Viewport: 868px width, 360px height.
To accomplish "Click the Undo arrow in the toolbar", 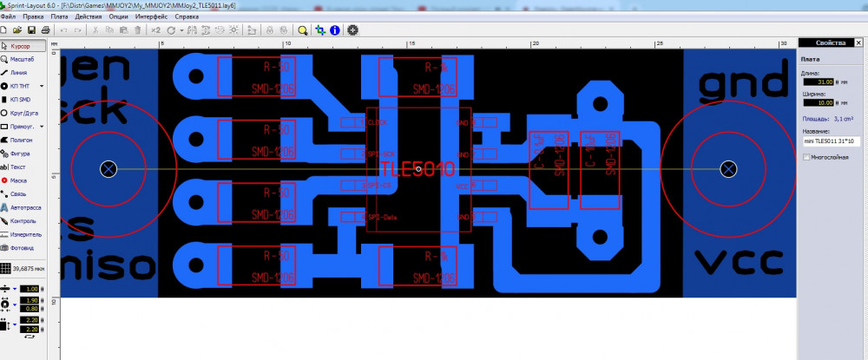I will click(x=63, y=30).
